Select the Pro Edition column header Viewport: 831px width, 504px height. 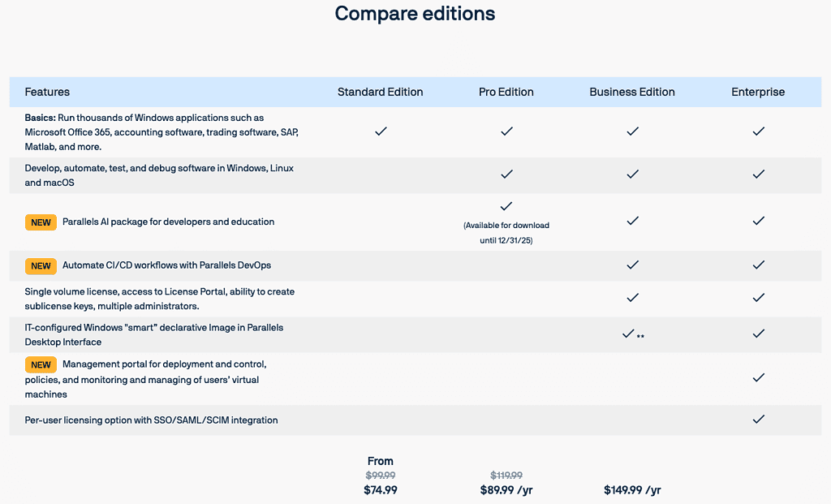pyautogui.click(x=506, y=93)
